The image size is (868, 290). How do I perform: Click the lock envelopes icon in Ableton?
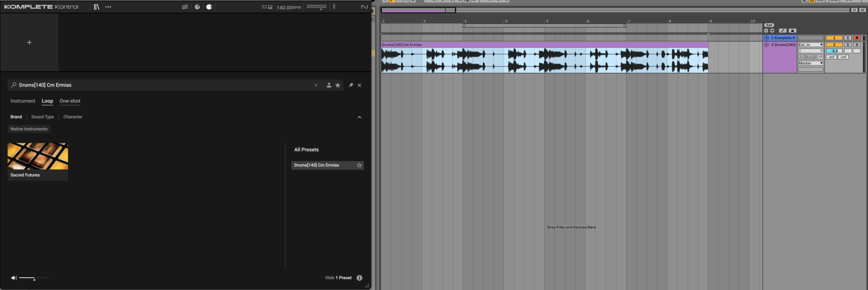[x=792, y=31]
